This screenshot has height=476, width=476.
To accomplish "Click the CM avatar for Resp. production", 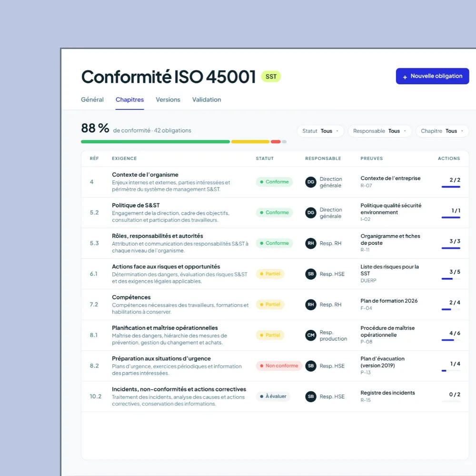I will [310, 336].
